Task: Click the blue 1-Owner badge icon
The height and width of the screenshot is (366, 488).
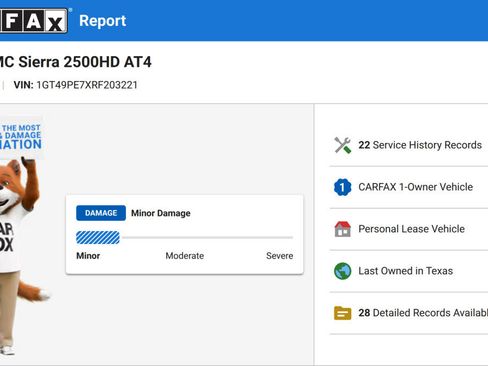Action: pos(343,187)
